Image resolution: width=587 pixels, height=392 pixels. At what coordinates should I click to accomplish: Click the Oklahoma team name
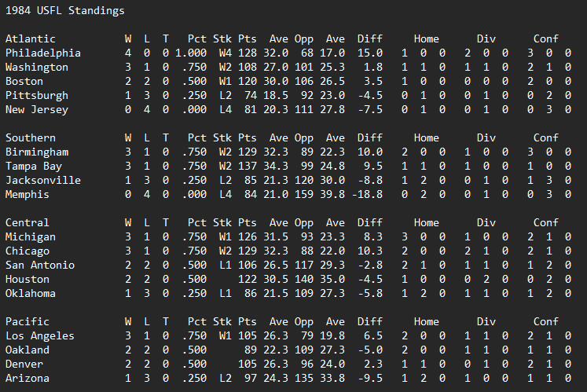(x=31, y=293)
